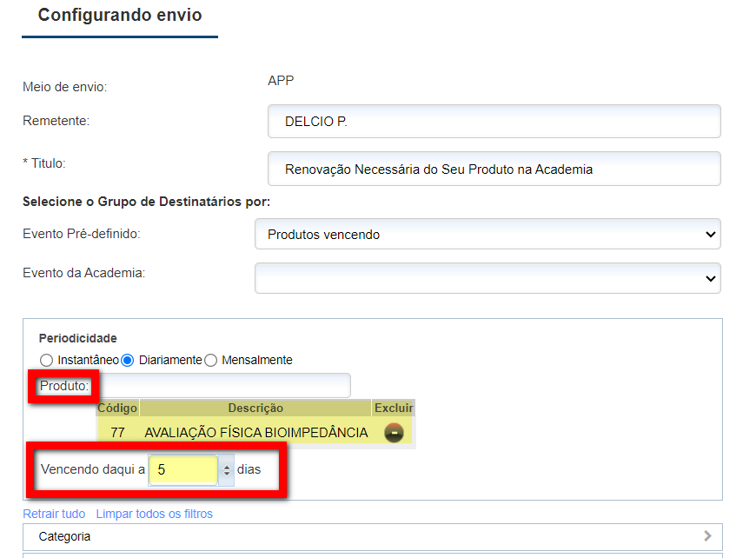Click Limpar todos os filtros

[154, 514]
